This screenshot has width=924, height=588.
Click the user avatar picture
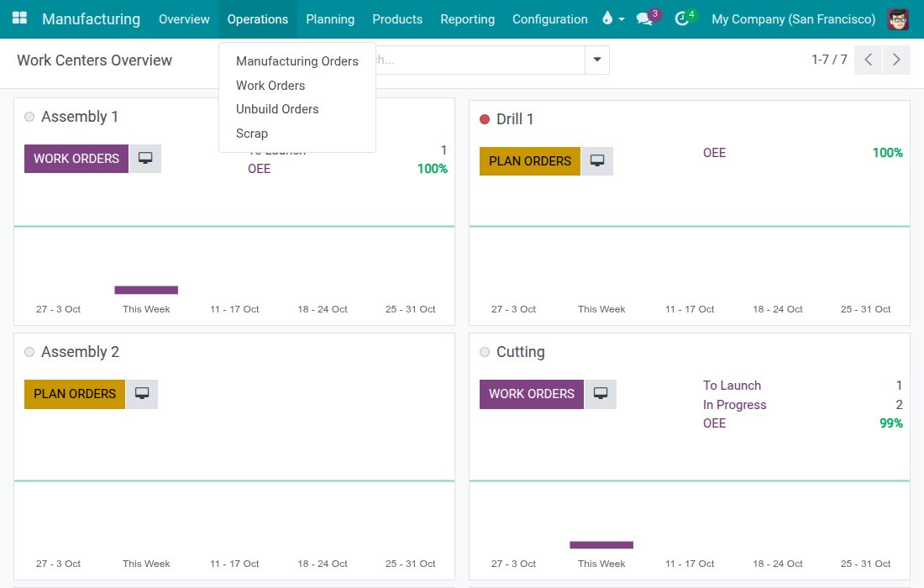[x=898, y=19]
